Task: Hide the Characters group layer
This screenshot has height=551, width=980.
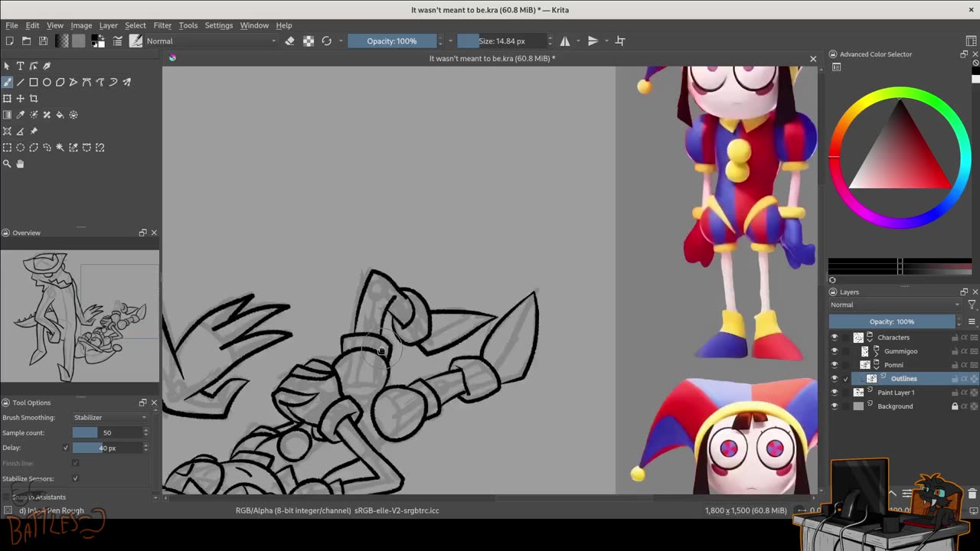Action: pyautogui.click(x=835, y=337)
